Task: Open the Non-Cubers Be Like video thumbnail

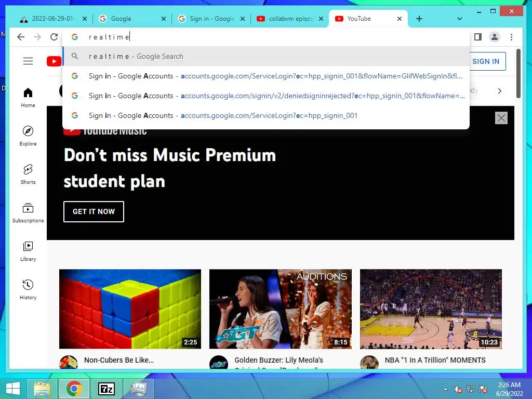Action: coord(130,309)
